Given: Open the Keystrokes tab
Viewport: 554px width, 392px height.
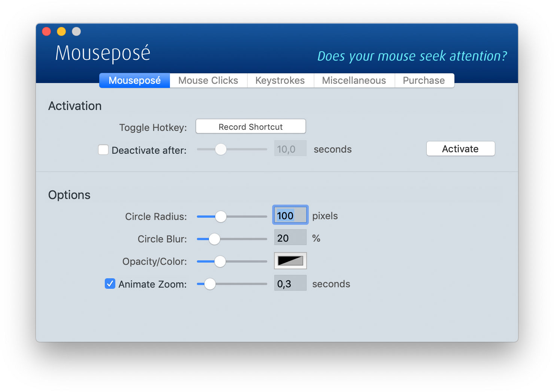Looking at the screenshot, I should point(280,80).
